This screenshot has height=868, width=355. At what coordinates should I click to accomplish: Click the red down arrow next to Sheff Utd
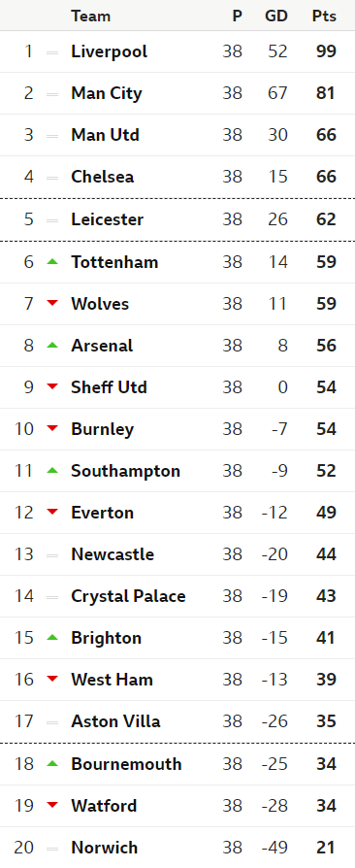click(x=52, y=386)
